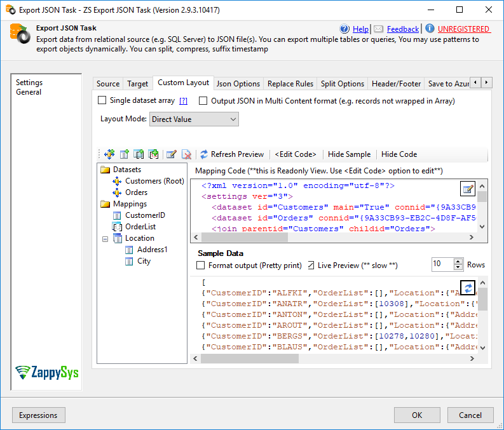Open the Feedback link

(x=403, y=29)
